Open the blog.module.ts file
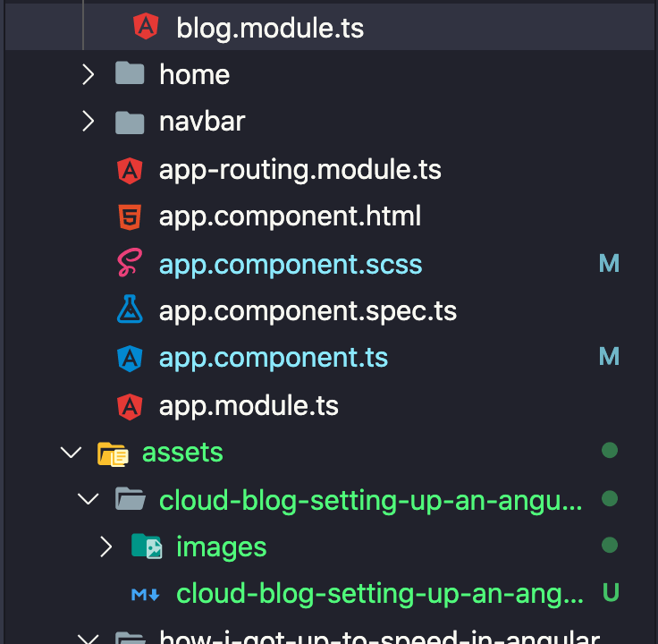This screenshot has width=658, height=644. tap(270, 28)
